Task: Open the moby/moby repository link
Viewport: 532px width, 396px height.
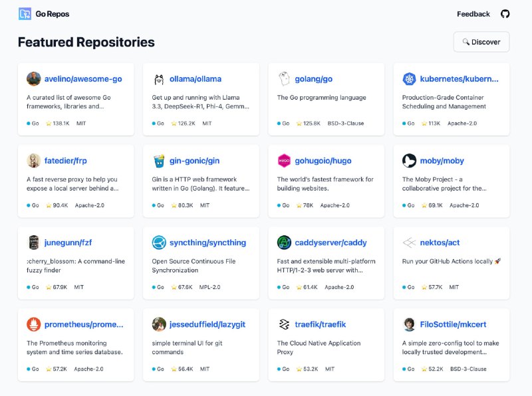Action: 442,161
